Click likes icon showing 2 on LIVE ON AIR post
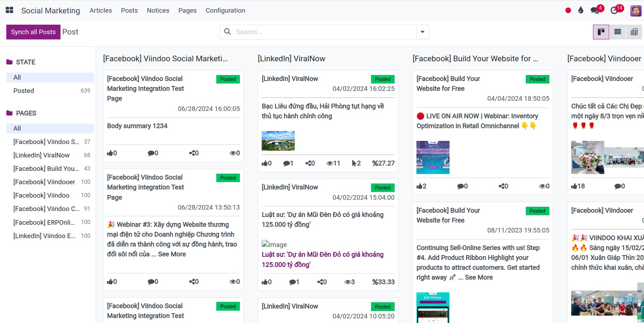 tap(419, 186)
